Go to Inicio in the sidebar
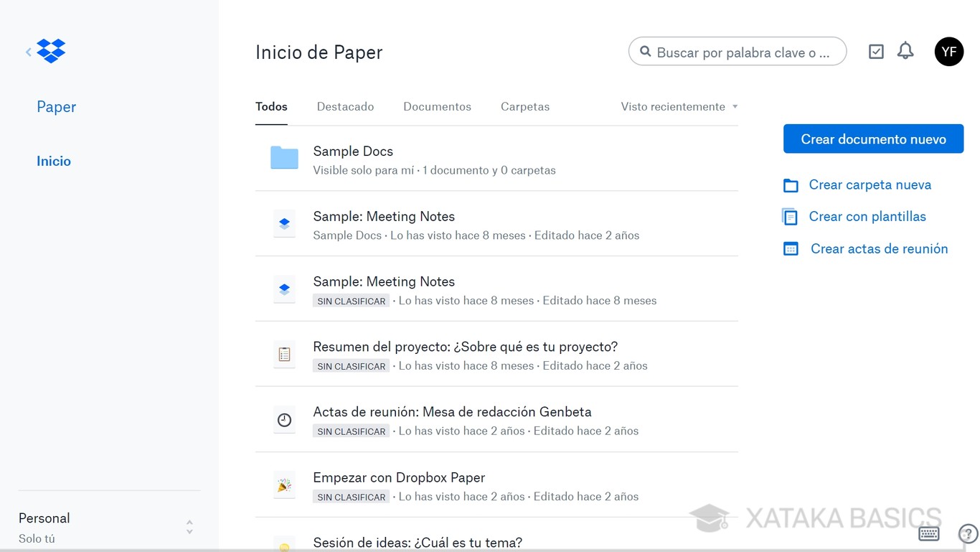This screenshot has width=980, height=552. [53, 161]
